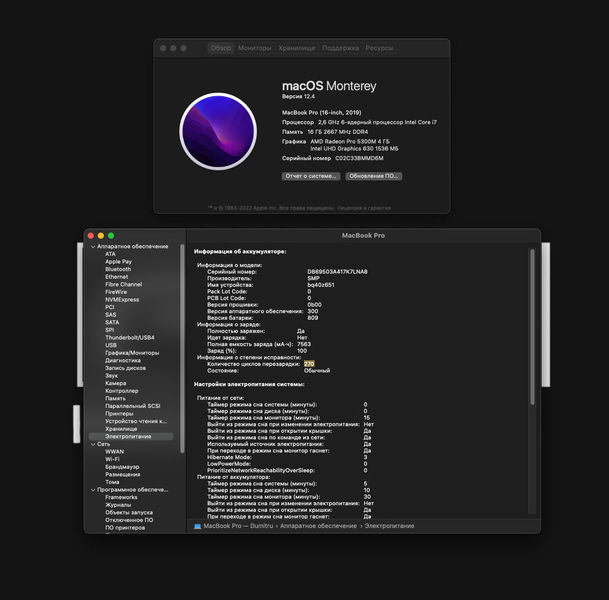
Task: Click Аппаратное обеспечение in the path bar
Action: pos(318,526)
